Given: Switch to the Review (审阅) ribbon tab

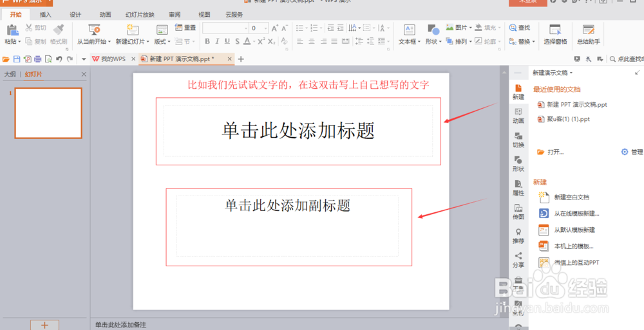Looking at the screenshot, I should click(x=175, y=14).
